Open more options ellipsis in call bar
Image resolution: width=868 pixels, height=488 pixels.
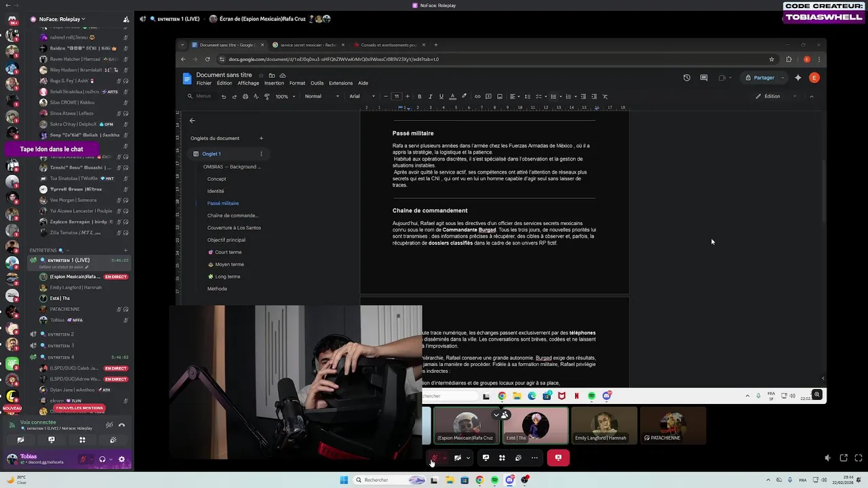[534, 457]
